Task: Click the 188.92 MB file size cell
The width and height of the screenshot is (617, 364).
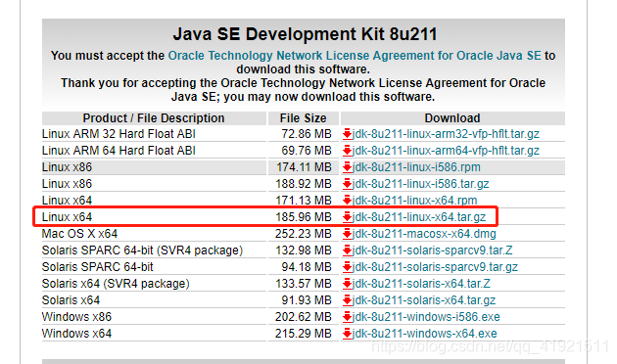Action: click(x=304, y=184)
